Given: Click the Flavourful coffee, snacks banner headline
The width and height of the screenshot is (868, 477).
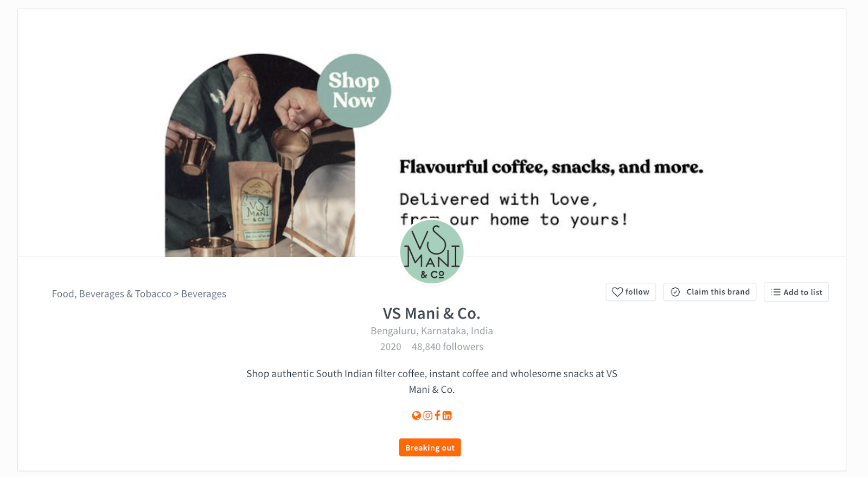Looking at the screenshot, I should point(551,167).
